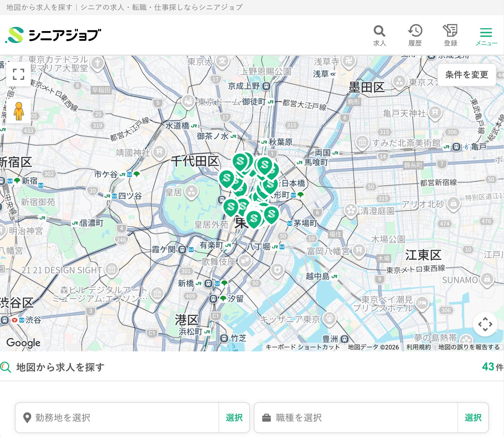Open the 履歴 history icon
The width and height of the screenshot is (504, 437).
tap(415, 35)
